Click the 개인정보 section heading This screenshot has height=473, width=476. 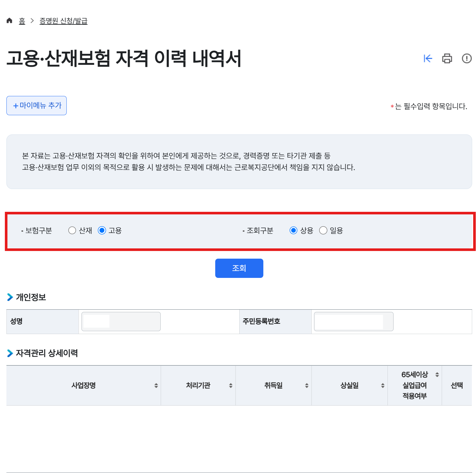tap(31, 297)
